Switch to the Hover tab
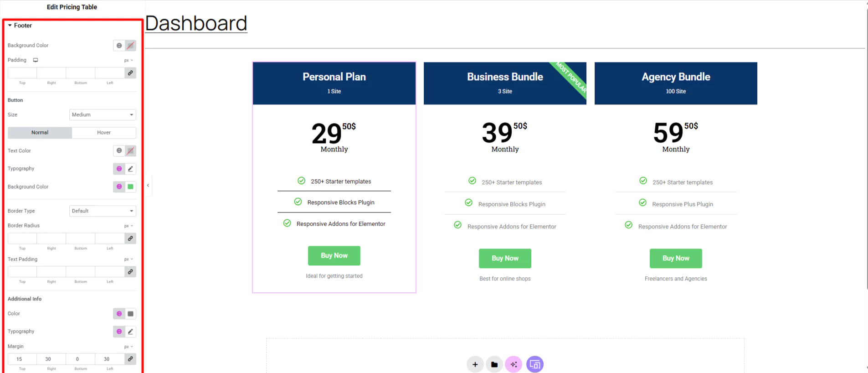Image resolution: width=868 pixels, height=373 pixels. click(x=104, y=133)
